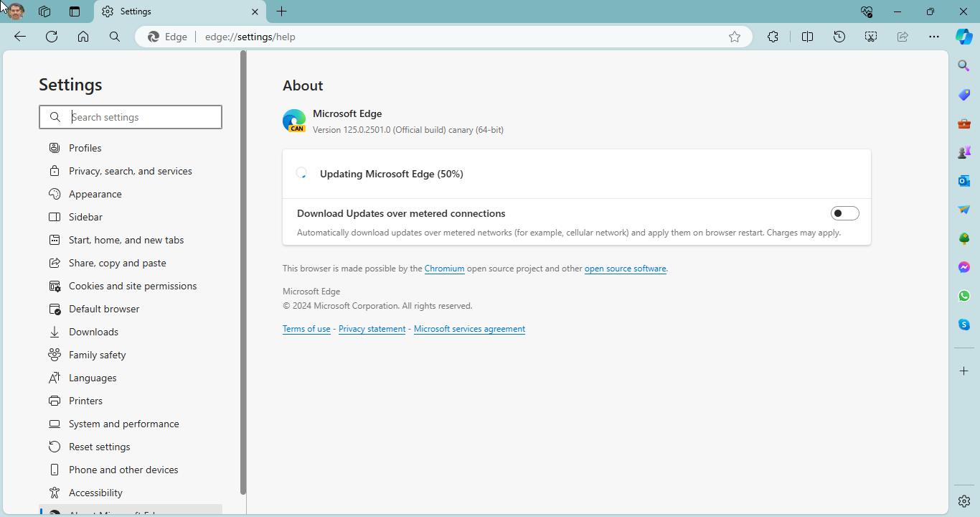Open the Workspaces icon
Screen dimensions: 980x517
tap(44, 11)
